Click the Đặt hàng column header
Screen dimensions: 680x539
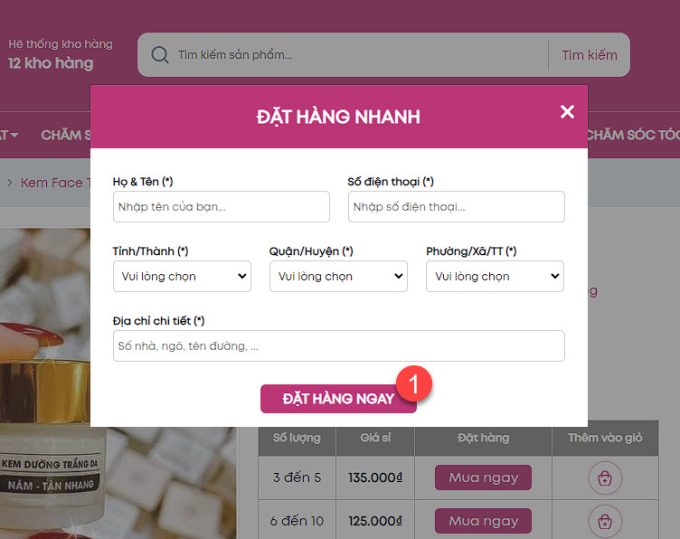point(483,438)
